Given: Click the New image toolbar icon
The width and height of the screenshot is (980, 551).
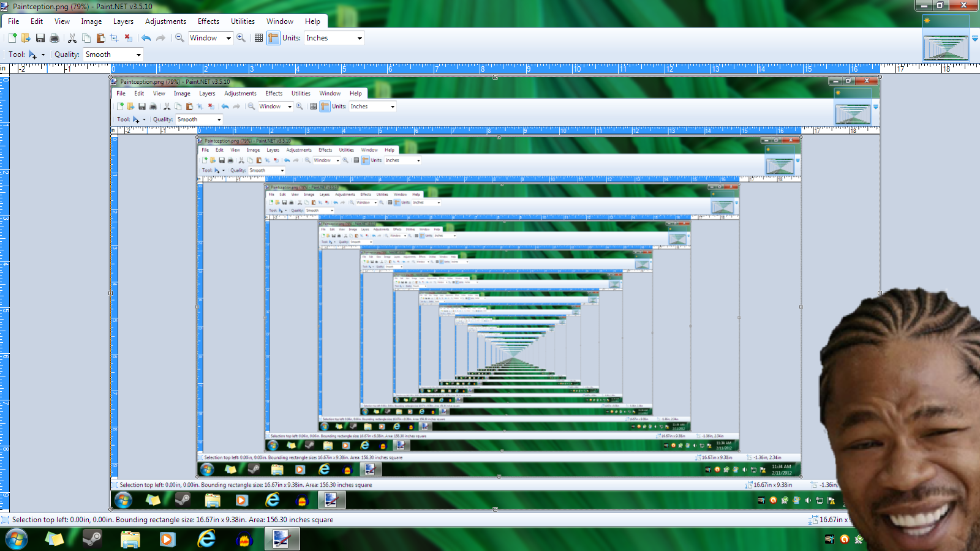Looking at the screenshot, I should [12, 38].
